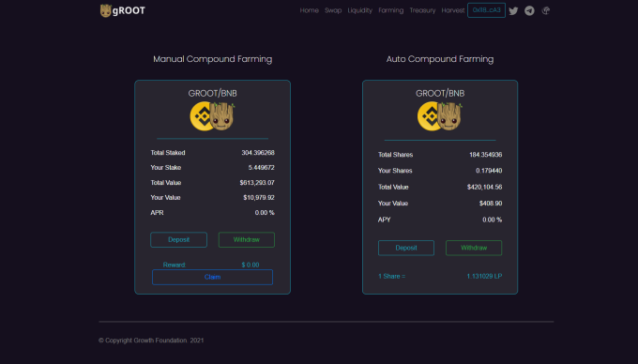Click the rightmost header icon after Telegram

click(546, 10)
